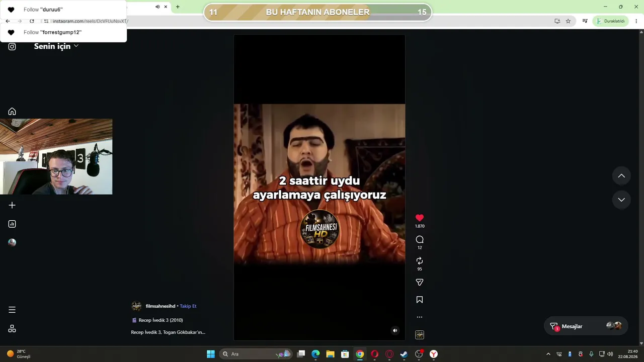Go to Instagram Home in the sidebar
Image resolution: width=644 pixels, height=362 pixels.
12,112
